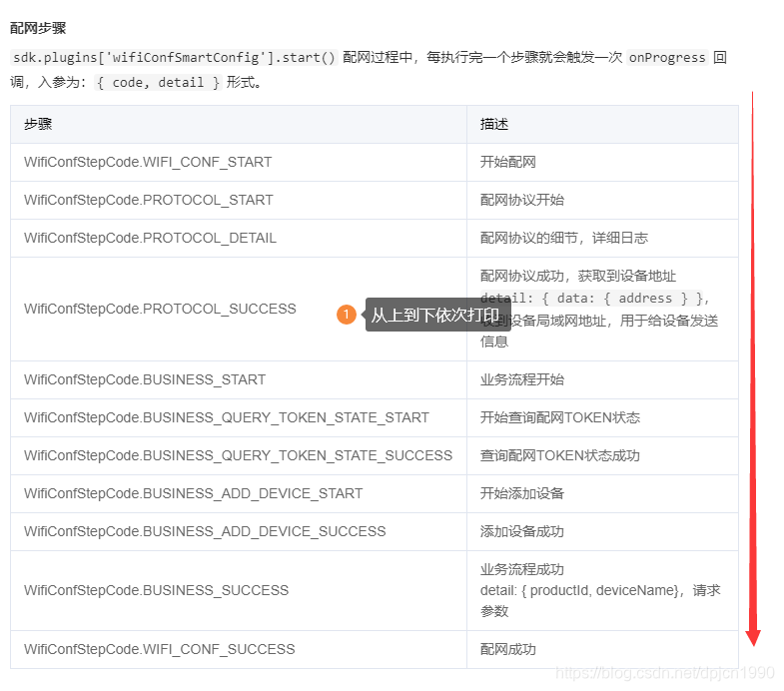Click the 开始查询配网TOKEN状态 description
This screenshot has height=691, width=784.
pos(560,418)
